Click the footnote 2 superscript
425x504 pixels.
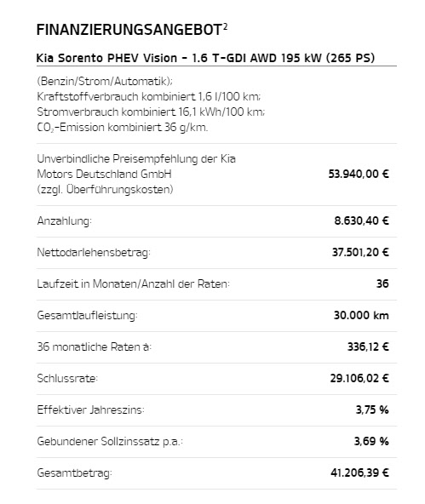[x=226, y=26]
